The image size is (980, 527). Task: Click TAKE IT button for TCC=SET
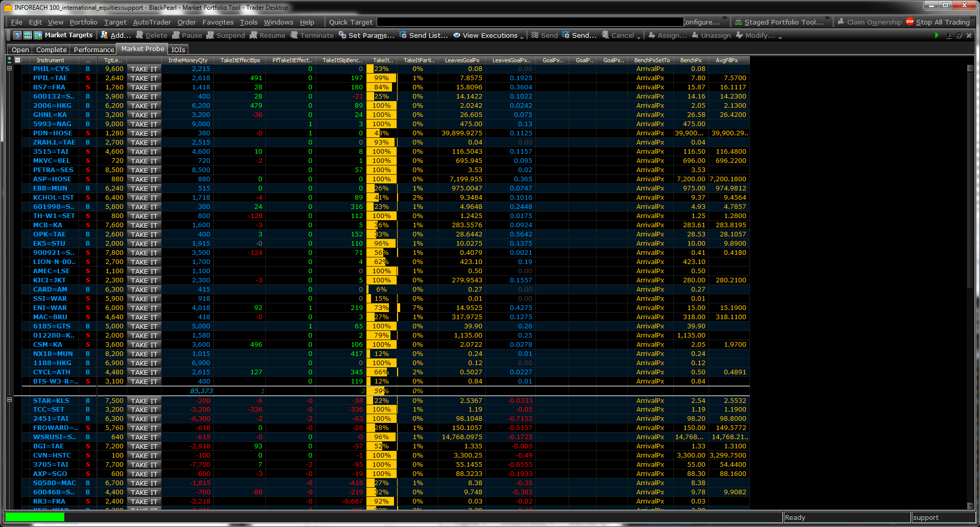tap(143, 410)
